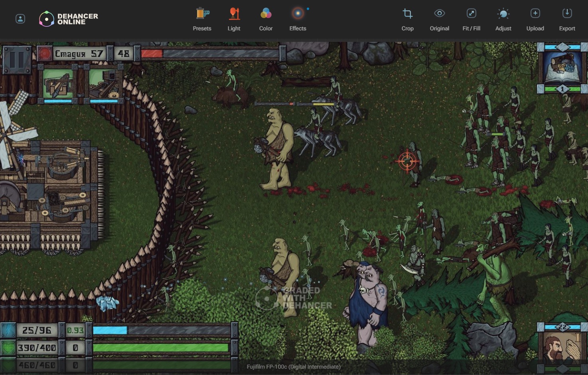This screenshot has width=588, height=375.
Task: Open the Light adjustments panel
Action: 234,19
